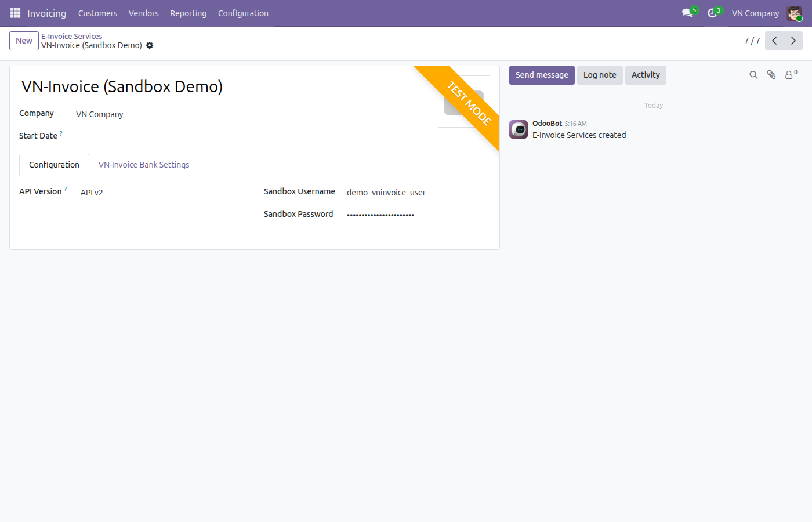The image size is (812, 522).
Task: Open the API Version dropdown
Action: [162, 193]
